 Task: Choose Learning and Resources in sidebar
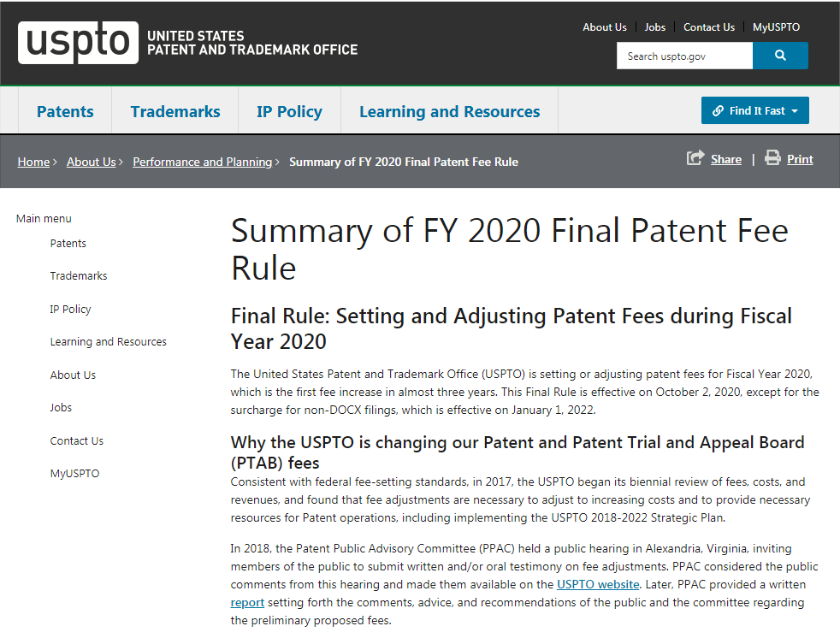tap(108, 342)
